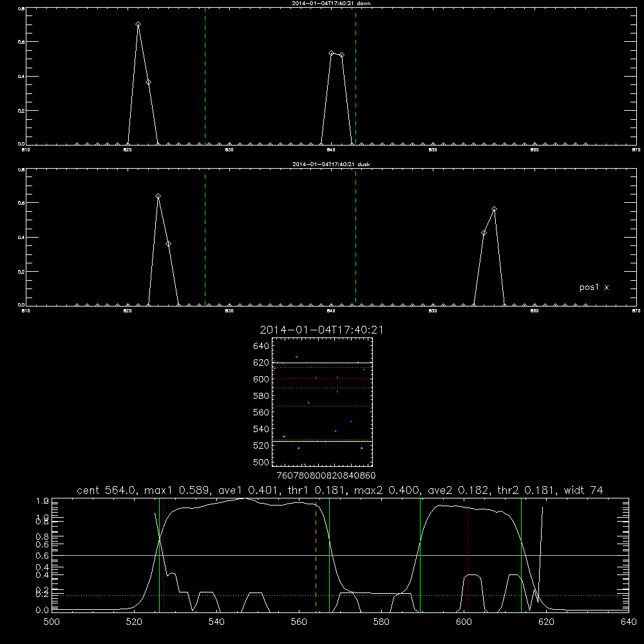Click the 'widt 74' value in stats line

click(583, 490)
